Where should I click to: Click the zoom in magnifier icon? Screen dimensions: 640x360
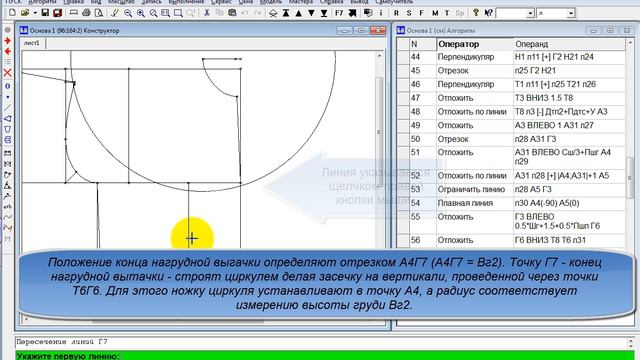point(141,13)
